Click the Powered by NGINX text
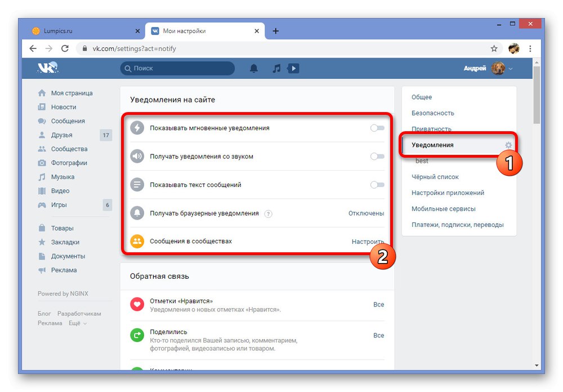 click(x=63, y=294)
